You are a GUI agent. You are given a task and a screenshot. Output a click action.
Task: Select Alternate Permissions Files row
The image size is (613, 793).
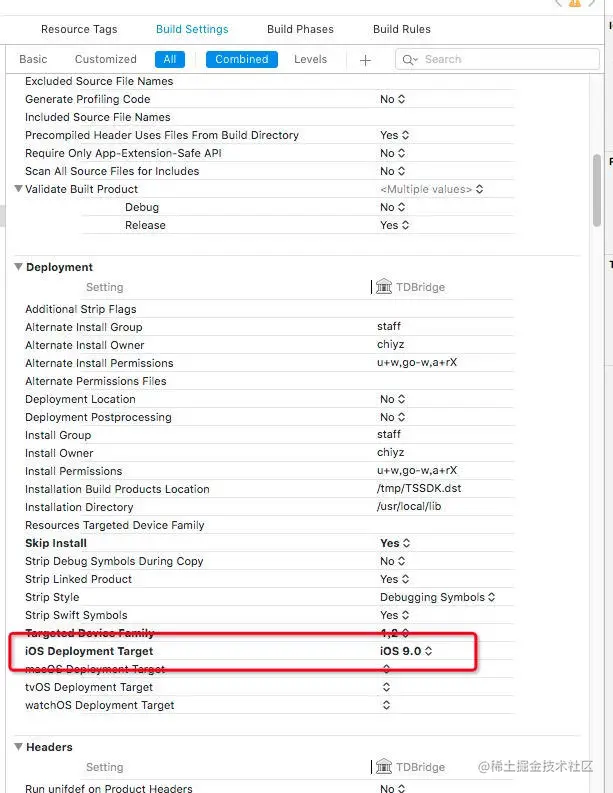click(x=270, y=381)
